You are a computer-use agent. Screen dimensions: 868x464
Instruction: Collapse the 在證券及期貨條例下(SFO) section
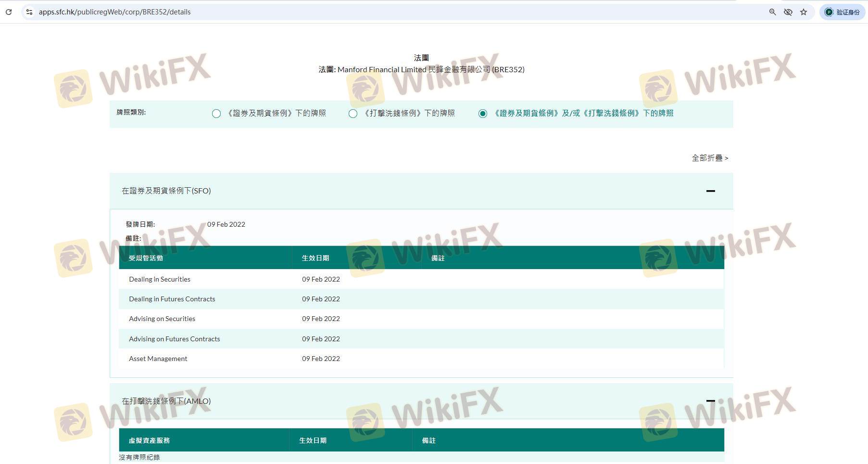tap(710, 191)
